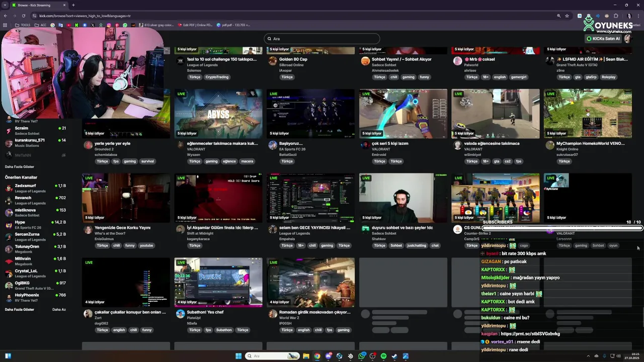Open the WhatsApp bookmark icon
644x362 pixels.
tap(125, 25)
